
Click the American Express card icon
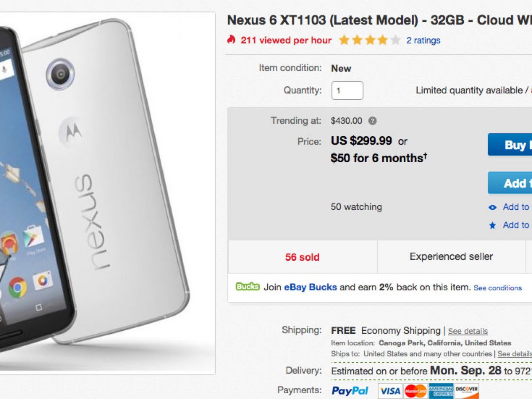pyautogui.click(x=441, y=391)
